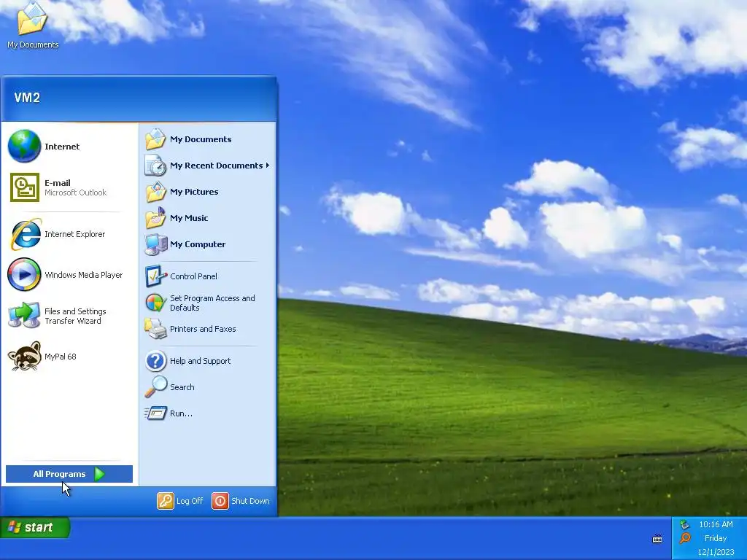The image size is (747, 560).
Task: Click the network connection tray icon
Action: [684, 525]
